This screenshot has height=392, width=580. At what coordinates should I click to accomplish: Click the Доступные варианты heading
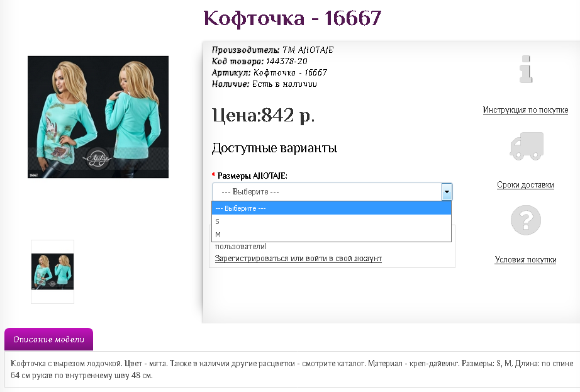pyautogui.click(x=274, y=148)
